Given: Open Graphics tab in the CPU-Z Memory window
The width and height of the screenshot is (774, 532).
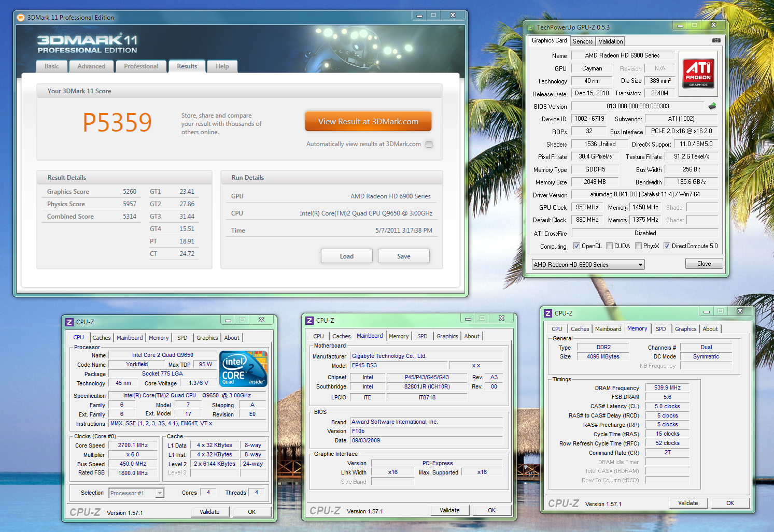Looking at the screenshot, I should (x=685, y=329).
